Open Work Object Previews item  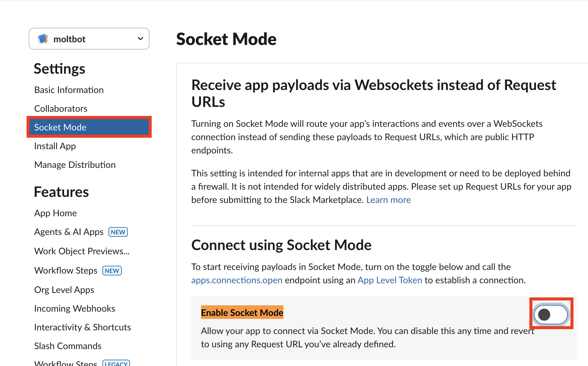tap(82, 251)
